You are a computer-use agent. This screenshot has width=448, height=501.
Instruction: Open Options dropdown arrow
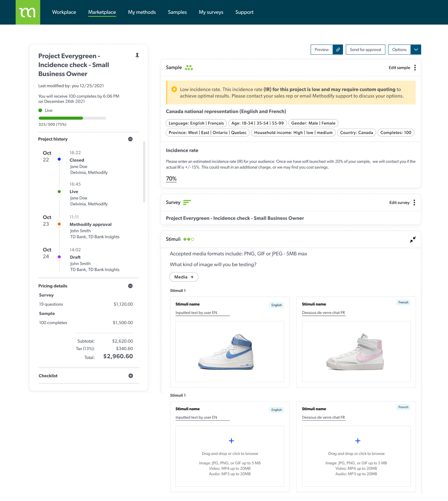(x=416, y=50)
